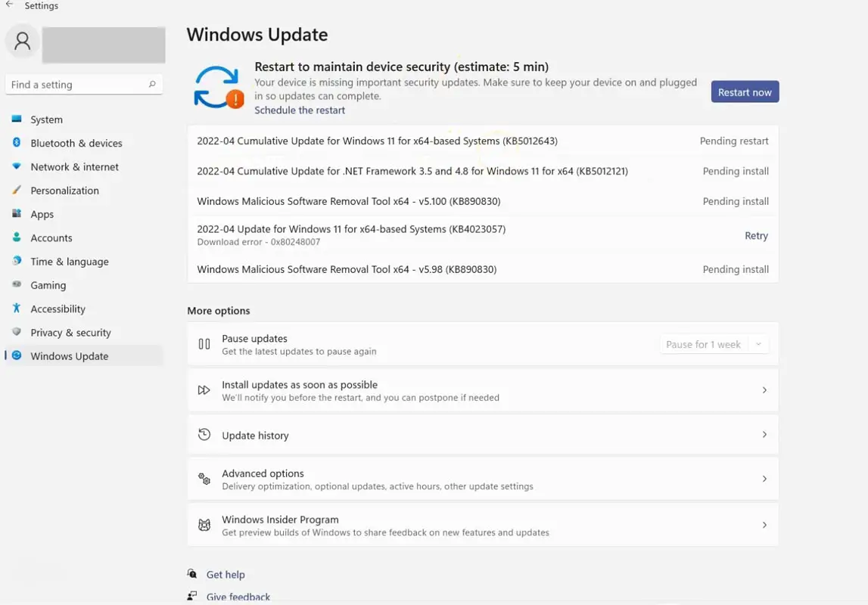Screen dimensions: 868x605
Task: Click the Give feedback icon
Action: pyautogui.click(x=192, y=596)
